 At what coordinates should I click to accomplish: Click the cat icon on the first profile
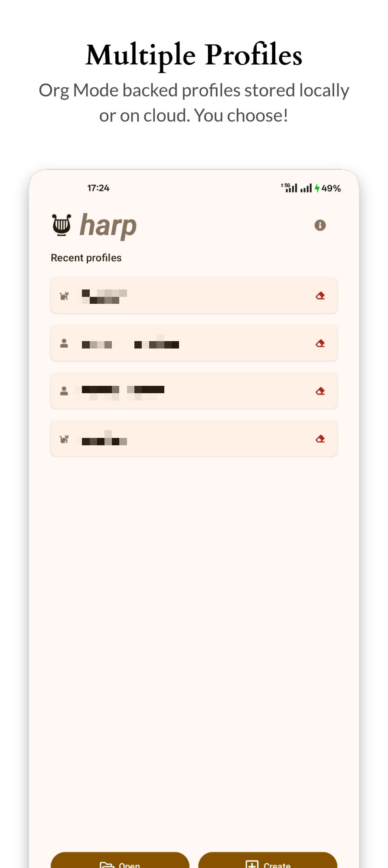tap(64, 296)
